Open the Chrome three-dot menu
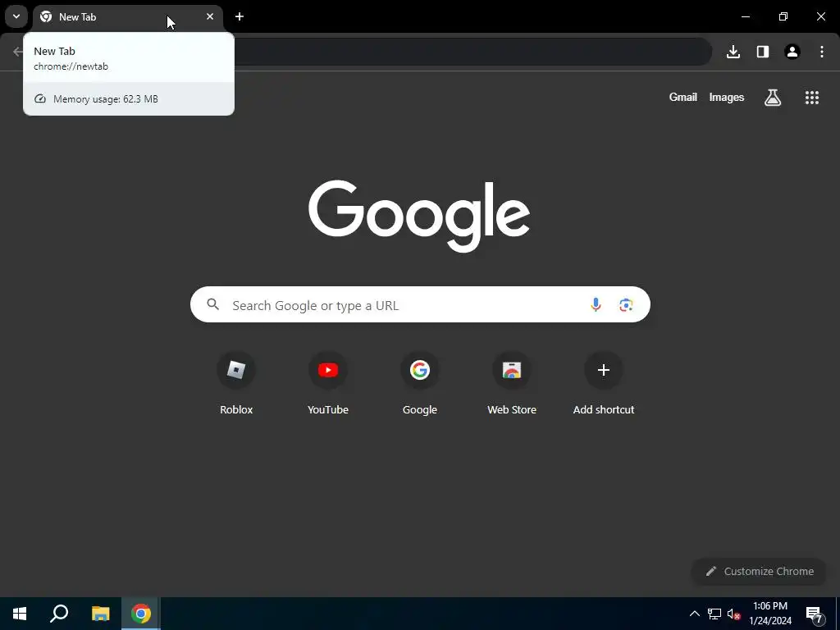This screenshot has height=630, width=840. (822, 52)
